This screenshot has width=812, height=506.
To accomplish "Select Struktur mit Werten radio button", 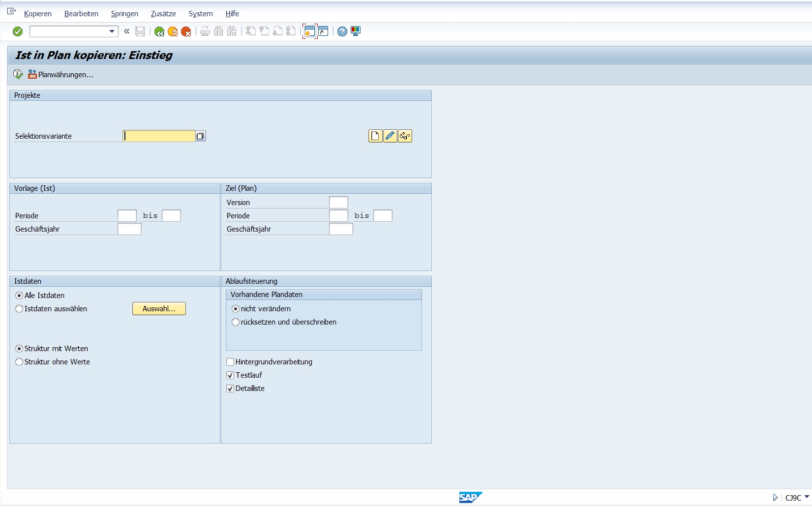I will [x=19, y=349].
